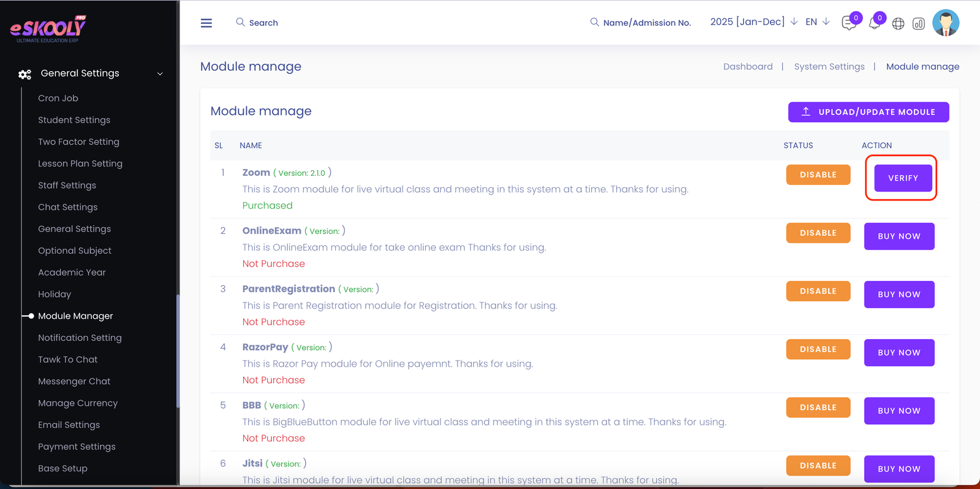Disable the Zoom module
Image resolution: width=980 pixels, height=489 pixels.
[x=818, y=174]
